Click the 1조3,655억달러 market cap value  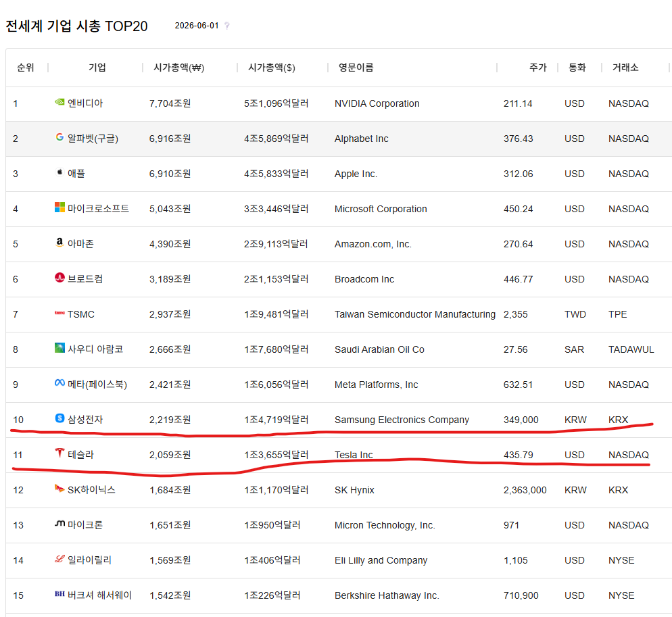pyautogui.click(x=276, y=455)
